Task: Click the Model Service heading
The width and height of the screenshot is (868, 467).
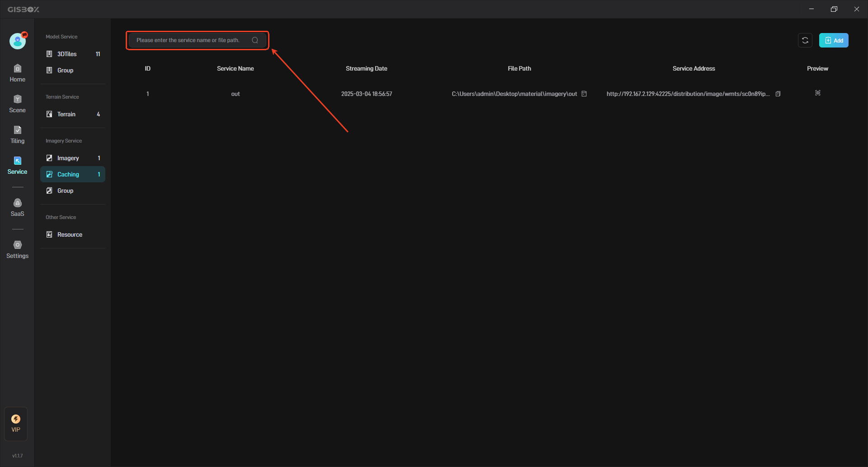Action: tap(61, 37)
